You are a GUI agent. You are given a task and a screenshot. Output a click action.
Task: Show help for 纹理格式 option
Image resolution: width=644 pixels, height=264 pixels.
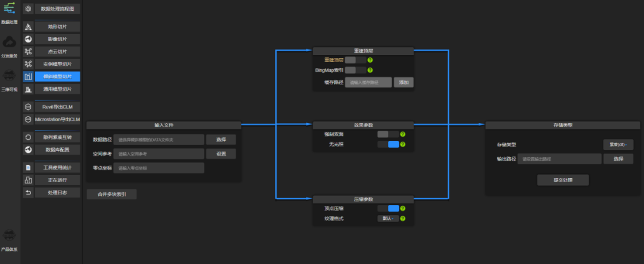point(402,219)
